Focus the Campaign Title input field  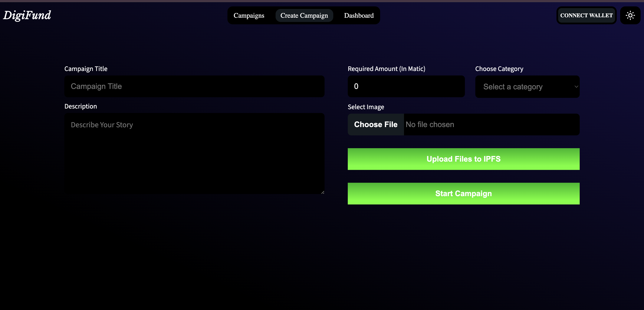(x=194, y=86)
